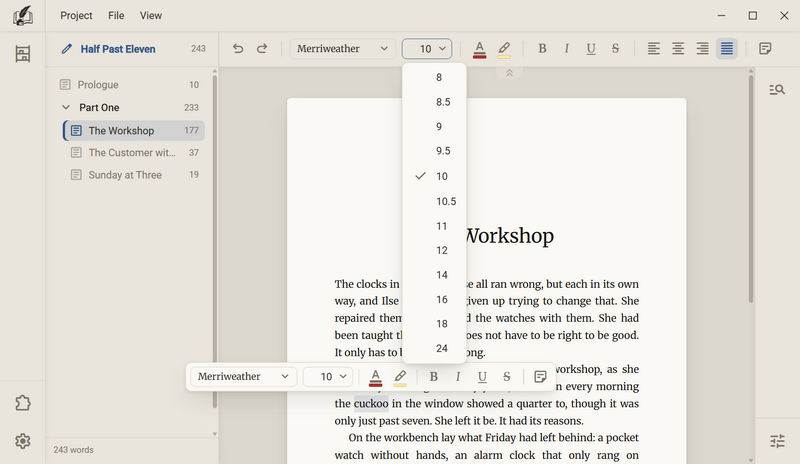Open text color tool in main toolbar
Screen dimensions: 800x464
[479, 49]
